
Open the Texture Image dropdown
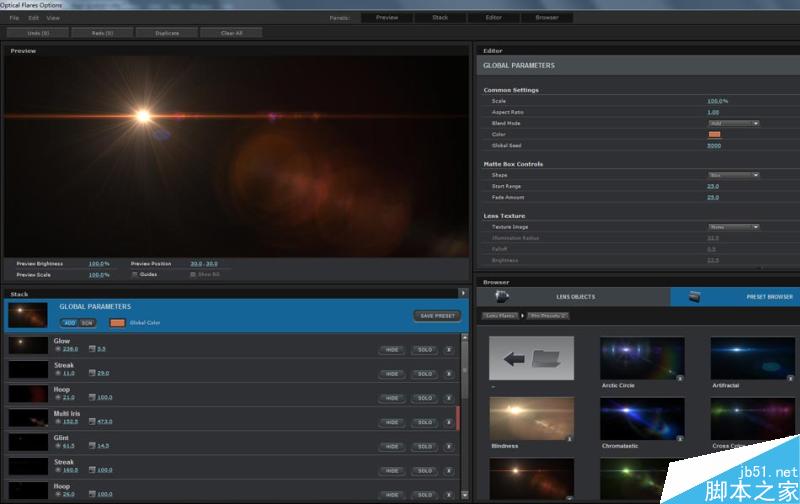coord(733,227)
